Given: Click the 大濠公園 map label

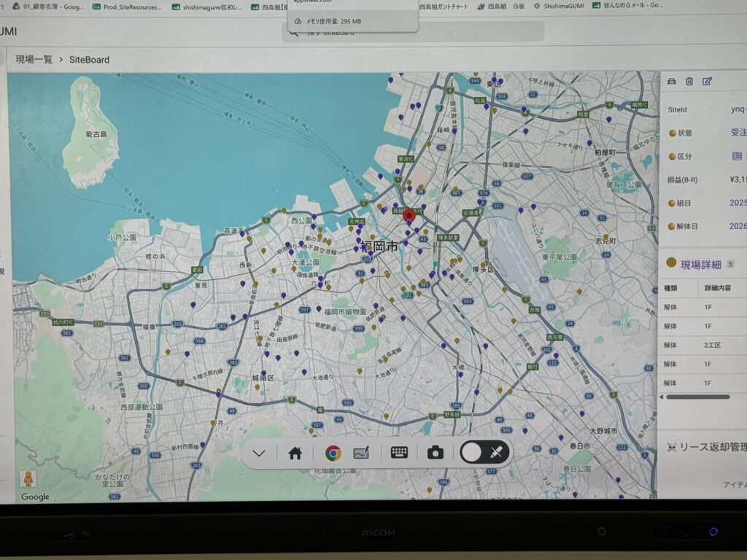Looking at the screenshot, I should point(306,262).
